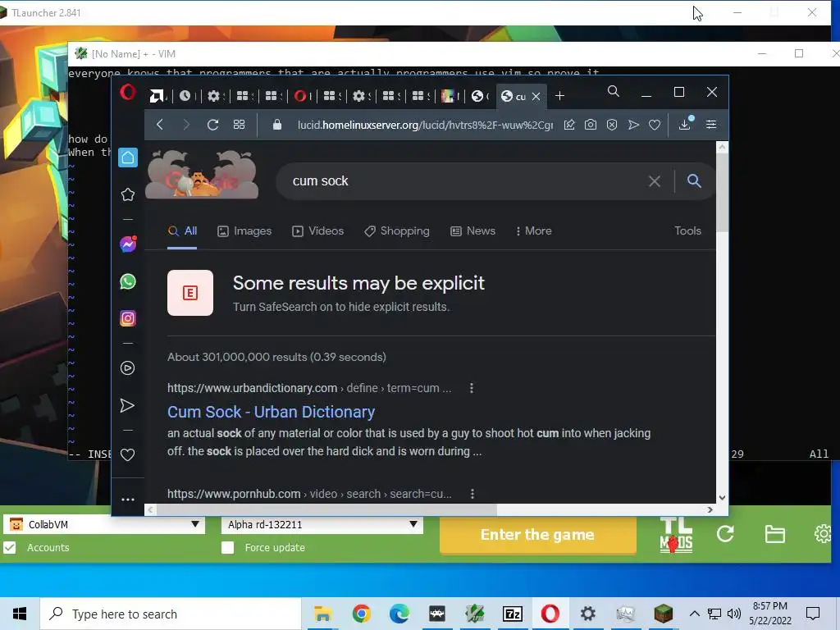Click the horizontal scrollbar left arrow
The image size is (840, 630).
(x=151, y=509)
